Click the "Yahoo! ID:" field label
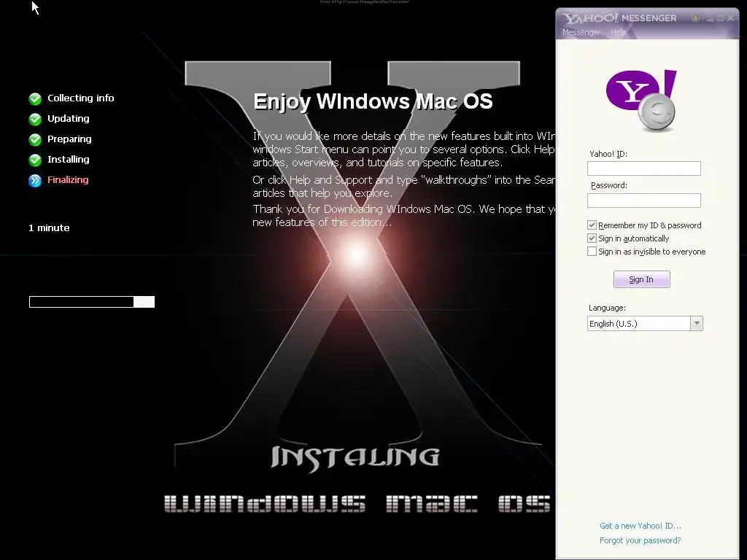The image size is (747, 560). click(x=608, y=154)
